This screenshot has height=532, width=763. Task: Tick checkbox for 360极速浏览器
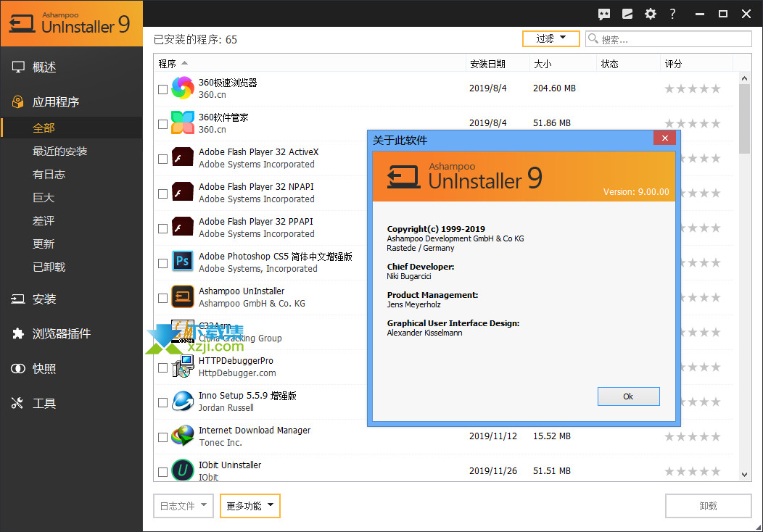click(163, 89)
